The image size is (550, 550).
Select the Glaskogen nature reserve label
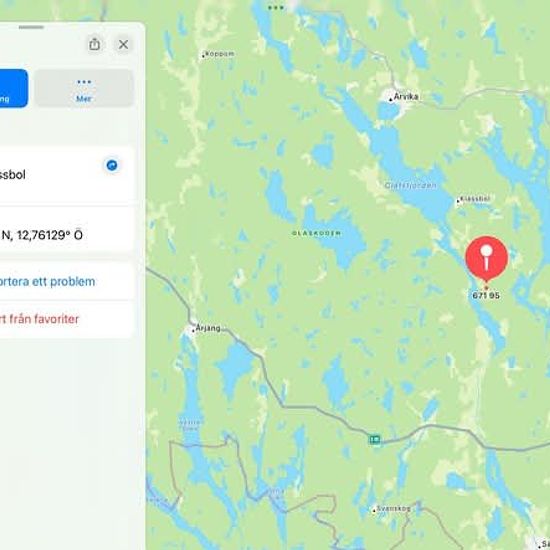pyautogui.click(x=316, y=233)
